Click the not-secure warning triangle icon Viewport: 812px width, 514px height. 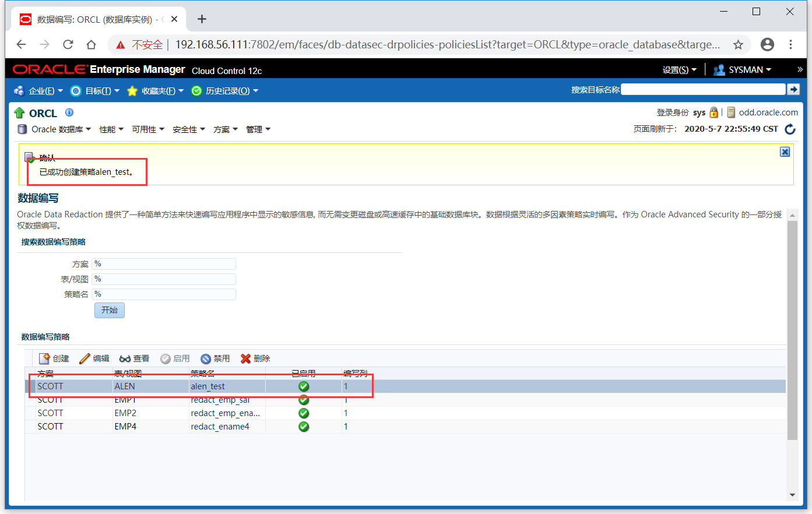121,45
